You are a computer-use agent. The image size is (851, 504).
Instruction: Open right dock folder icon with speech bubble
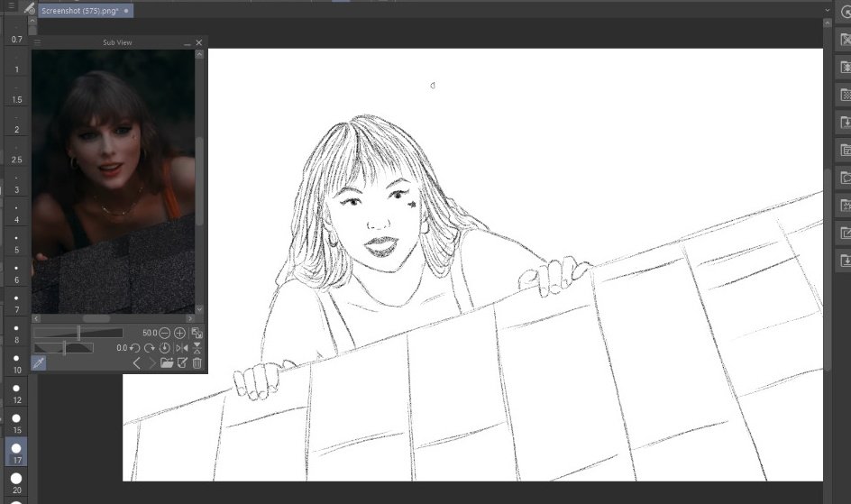coord(845,178)
